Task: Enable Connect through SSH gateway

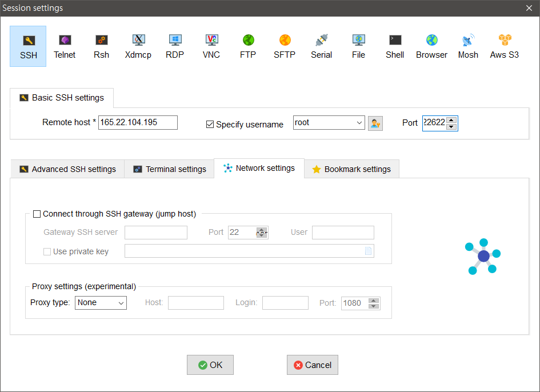Action: pyautogui.click(x=37, y=214)
